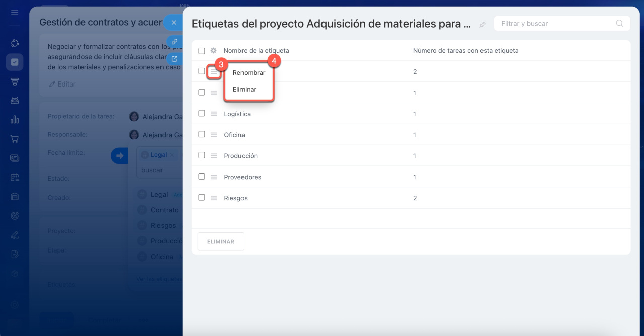Open row actions menu for Proveedores
The image size is (644, 336).
click(x=214, y=177)
